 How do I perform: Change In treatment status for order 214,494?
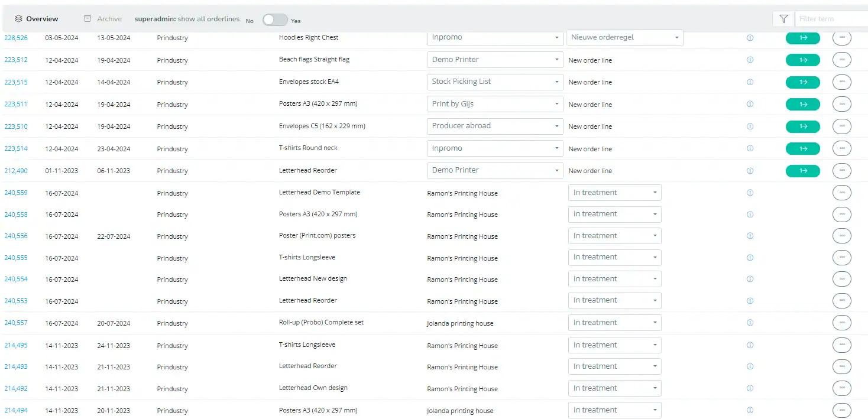pyautogui.click(x=615, y=410)
